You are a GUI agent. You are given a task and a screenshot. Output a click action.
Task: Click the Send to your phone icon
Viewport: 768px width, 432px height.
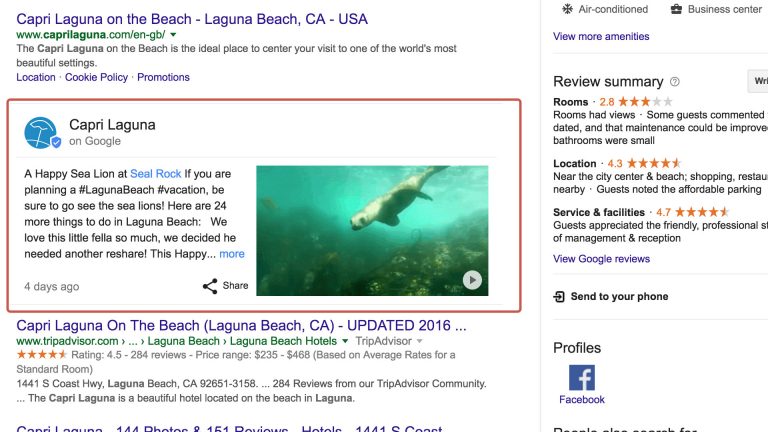(x=560, y=297)
